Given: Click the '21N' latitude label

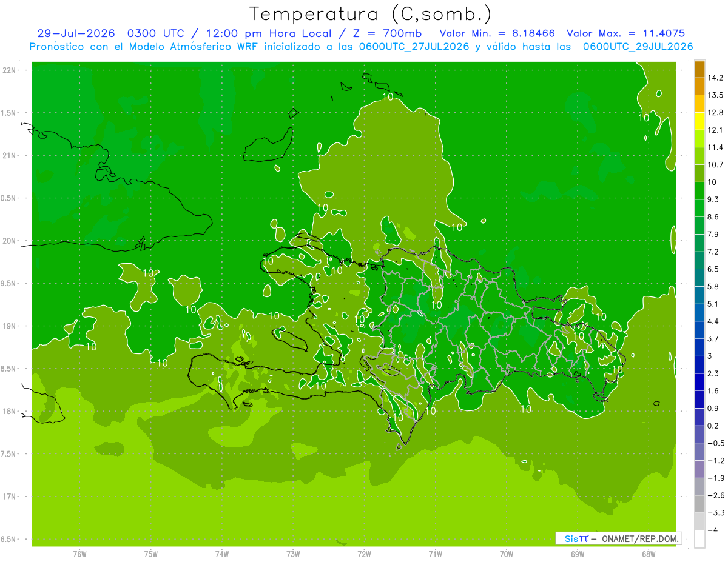Looking at the screenshot, I should 10,155.
